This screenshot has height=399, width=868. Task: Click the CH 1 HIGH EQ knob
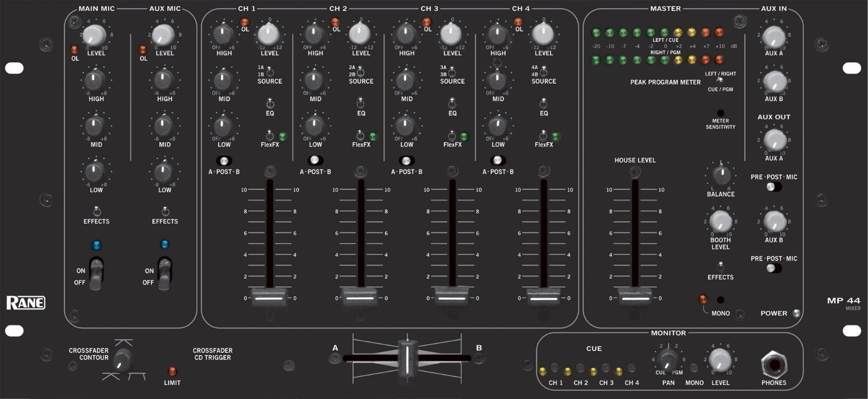pos(223,35)
